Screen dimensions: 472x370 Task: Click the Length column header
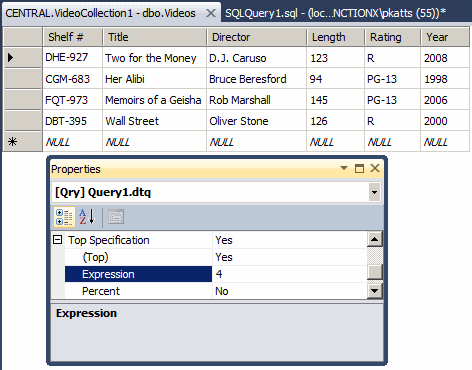tap(336, 37)
